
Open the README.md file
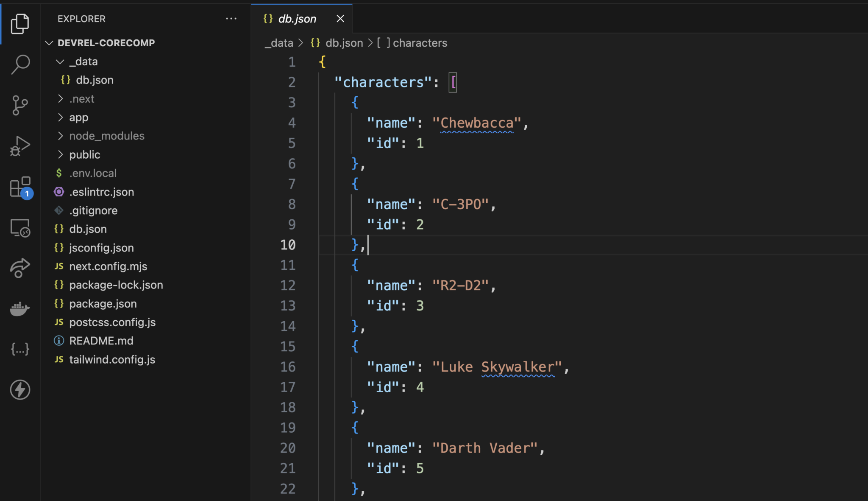tap(101, 341)
